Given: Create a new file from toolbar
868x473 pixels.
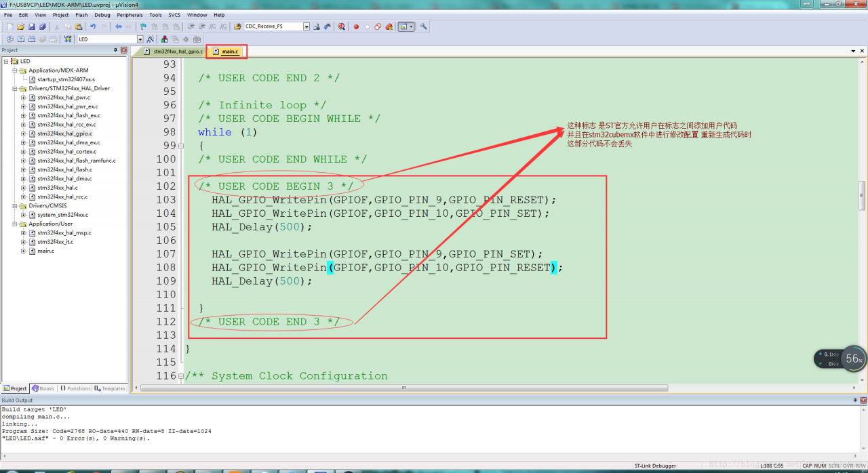Looking at the screenshot, I should tap(10, 26).
